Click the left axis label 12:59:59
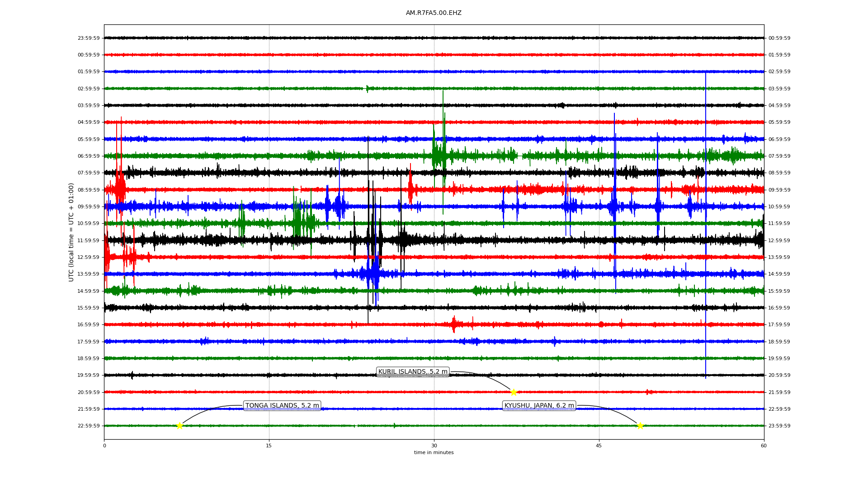The image size is (868, 488). 89,258
